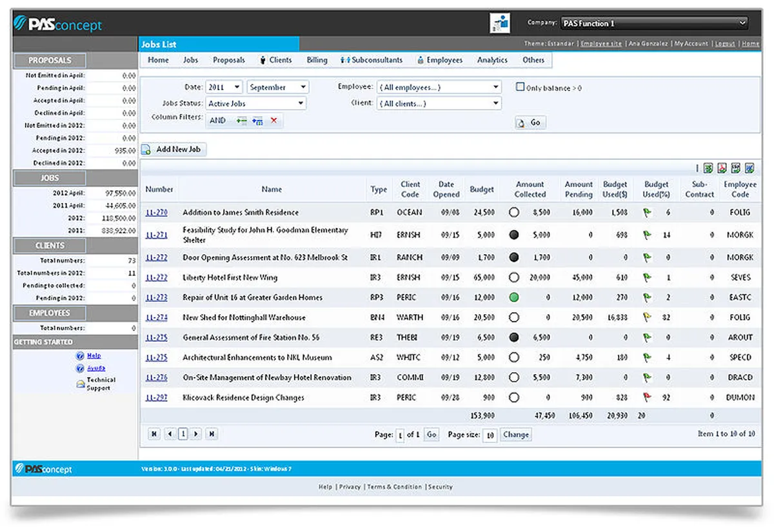Open the All employees dropdown

(x=439, y=87)
